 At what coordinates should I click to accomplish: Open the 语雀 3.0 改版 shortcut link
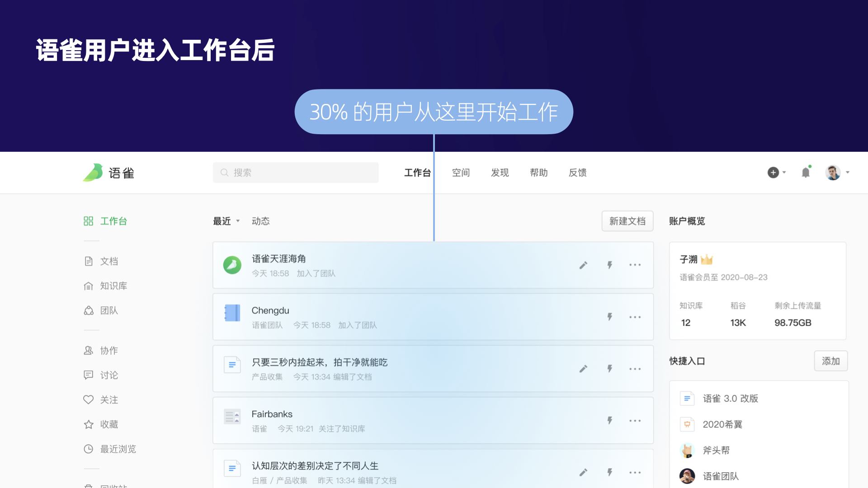730,399
